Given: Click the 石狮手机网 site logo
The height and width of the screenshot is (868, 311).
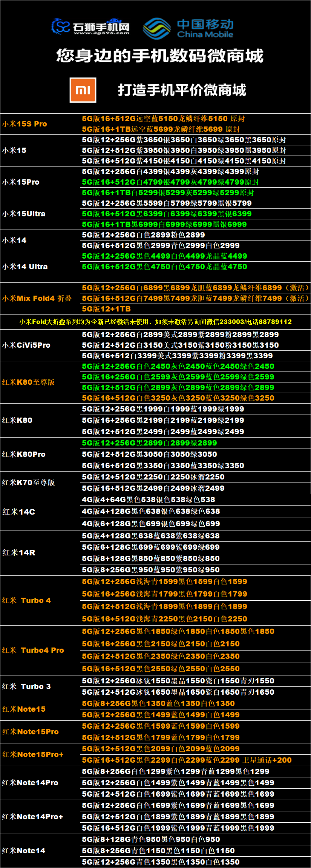Looking at the screenshot, I should tap(90, 26).
